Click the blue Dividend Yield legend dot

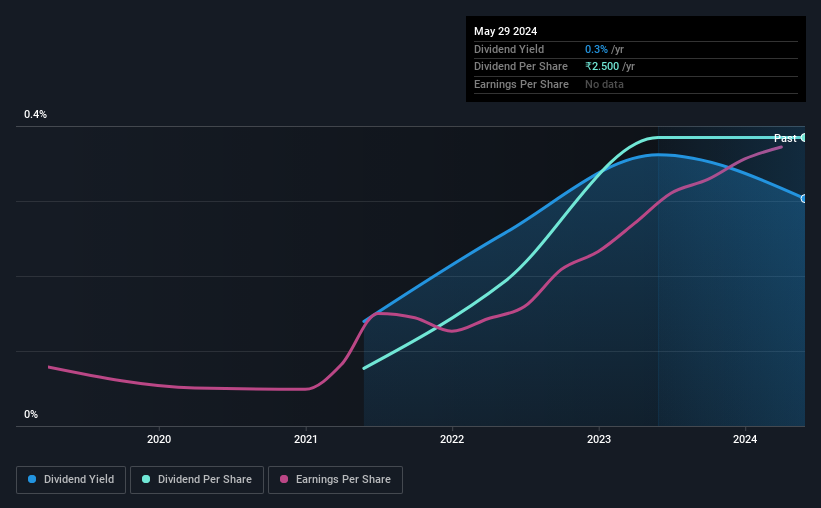(x=32, y=479)
